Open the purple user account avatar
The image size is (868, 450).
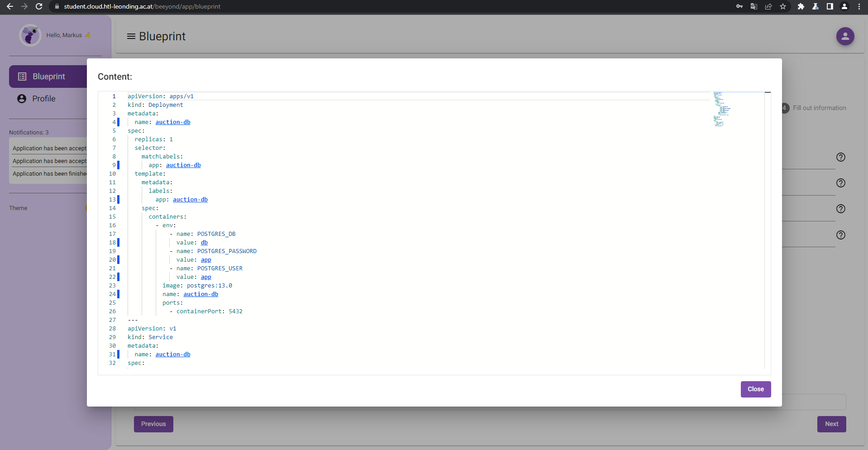[845, 36]
